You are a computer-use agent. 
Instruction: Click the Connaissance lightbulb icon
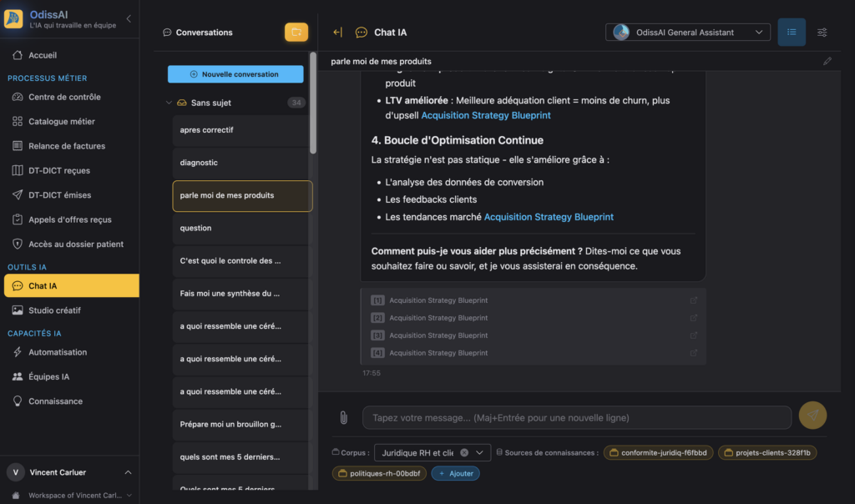click(18, 401)
